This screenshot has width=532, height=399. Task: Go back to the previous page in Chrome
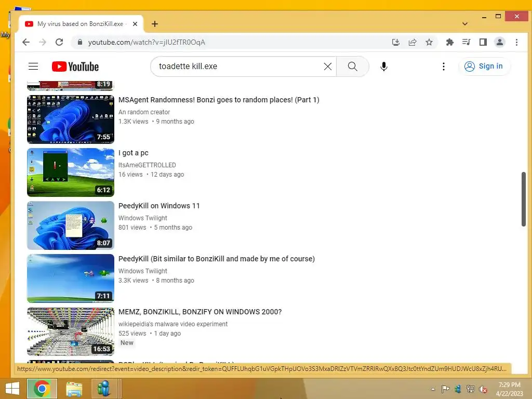click(x=26, y=42)
